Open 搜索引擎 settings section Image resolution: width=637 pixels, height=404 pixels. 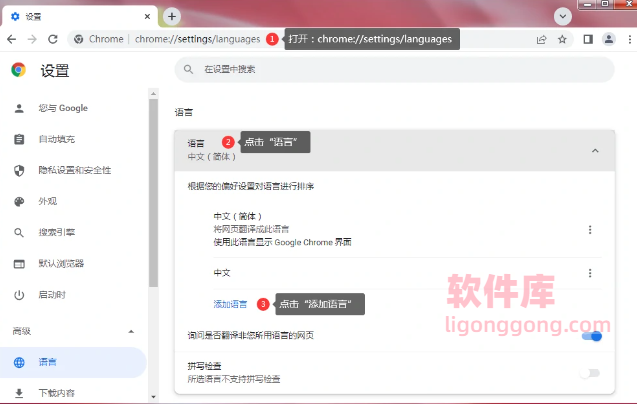coord(56,232)
